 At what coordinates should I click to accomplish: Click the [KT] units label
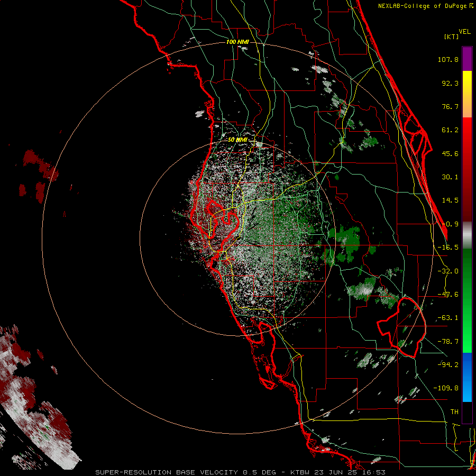pyautogui.click(x=451, y=36)
